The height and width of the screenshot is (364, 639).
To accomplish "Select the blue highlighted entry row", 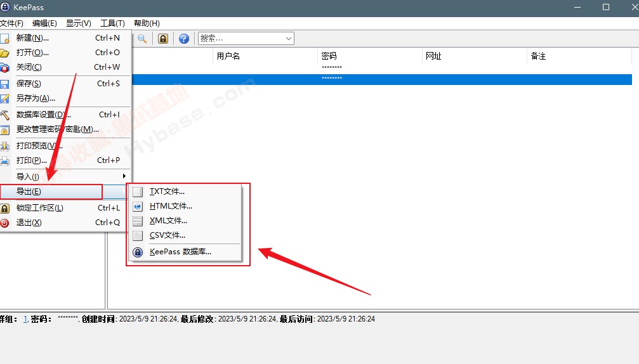I will pos(382,79).
